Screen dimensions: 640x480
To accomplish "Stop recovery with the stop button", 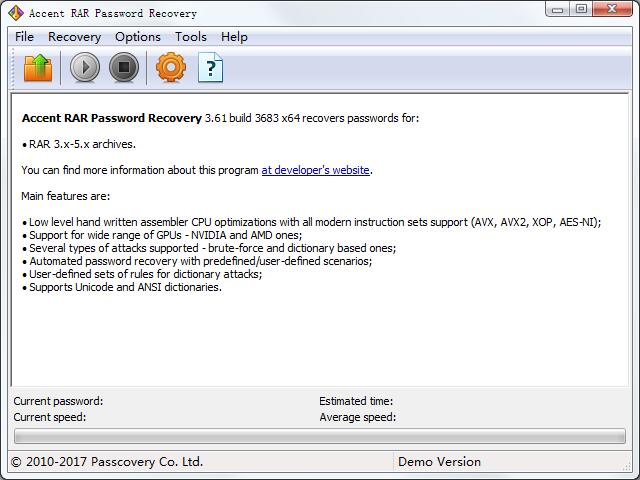I will (124, 67).
